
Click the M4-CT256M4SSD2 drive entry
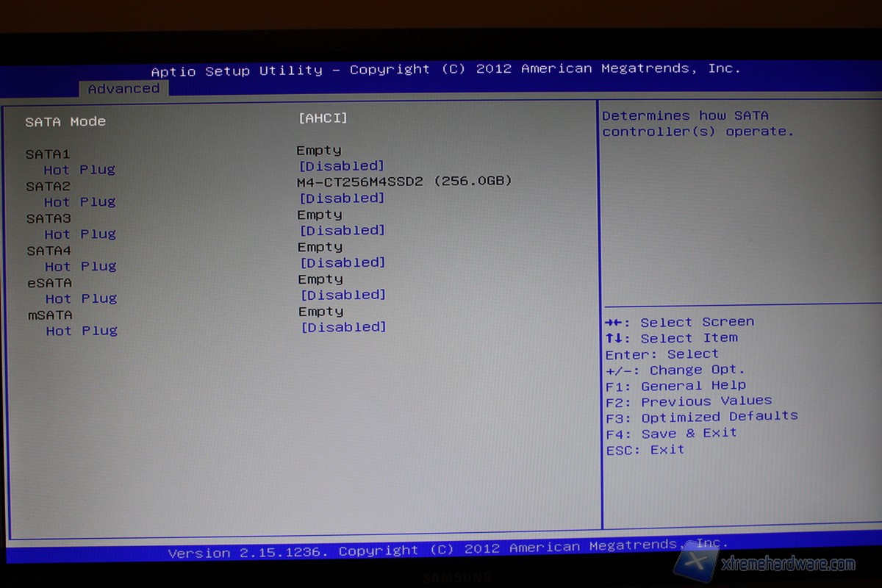pyautogui.click(x=404, y=182)
